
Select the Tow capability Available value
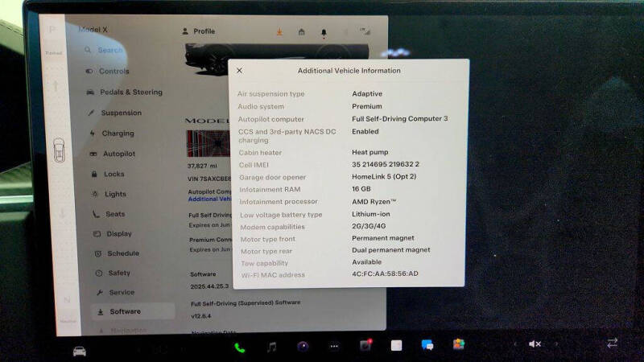(366, 262)
